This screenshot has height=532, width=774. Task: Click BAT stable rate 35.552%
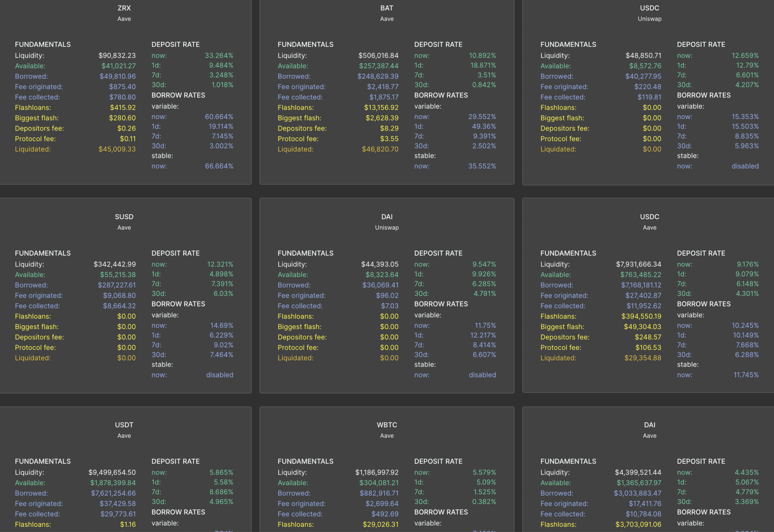[482, 166]
